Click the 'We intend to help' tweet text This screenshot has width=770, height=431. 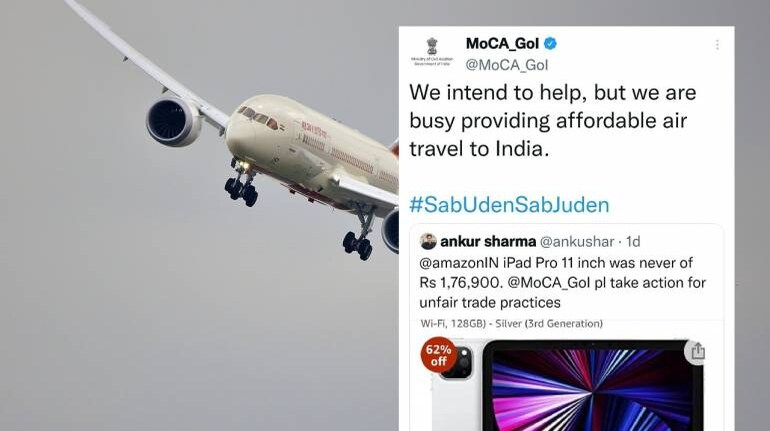pyautogui.click(x=553, y=121)
